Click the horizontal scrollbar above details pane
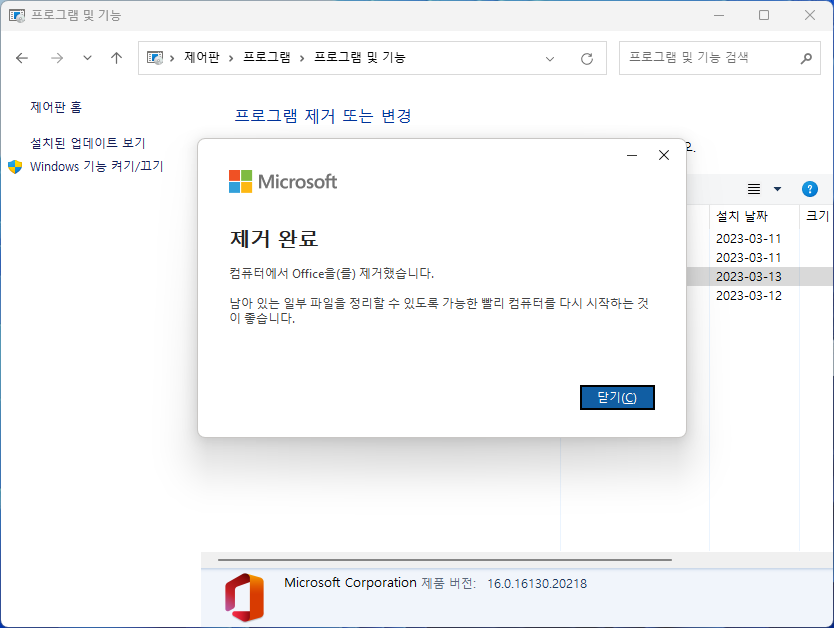 click(445, 560)
